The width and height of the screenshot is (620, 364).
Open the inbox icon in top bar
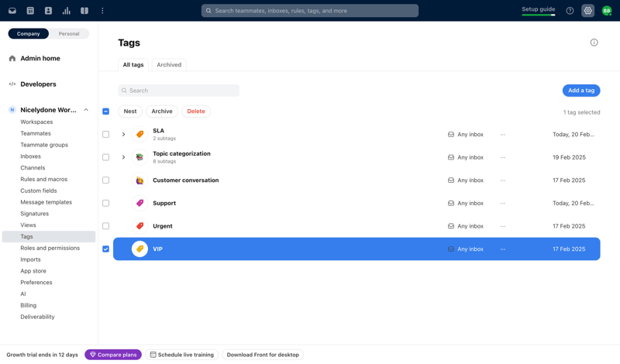[x=12, y=11]
